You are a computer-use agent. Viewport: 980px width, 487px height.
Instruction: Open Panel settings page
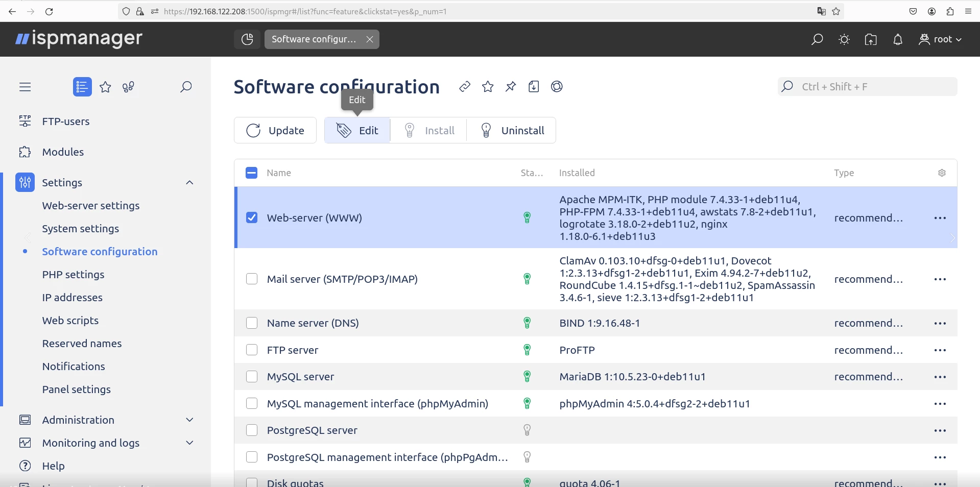[x=77, y=389]
